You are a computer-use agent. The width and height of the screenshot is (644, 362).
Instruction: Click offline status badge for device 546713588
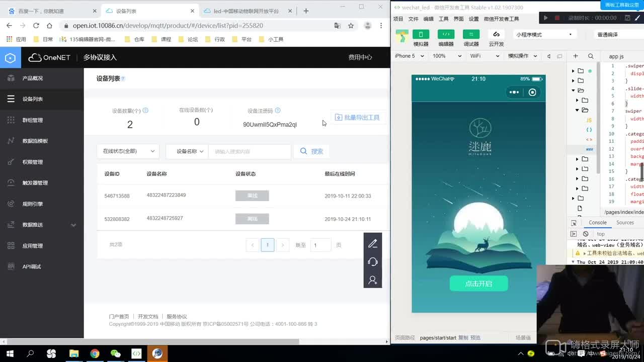pyautogui.click(x=252, y=196)
